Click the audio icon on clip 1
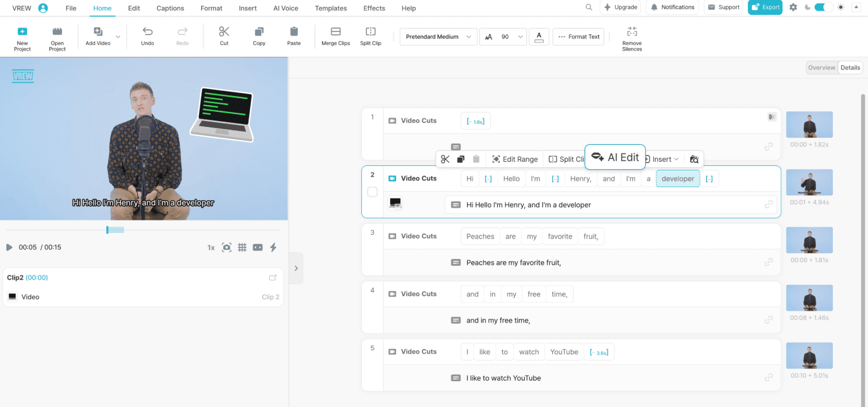Screen dimensions: 868x407 point(772,117)
